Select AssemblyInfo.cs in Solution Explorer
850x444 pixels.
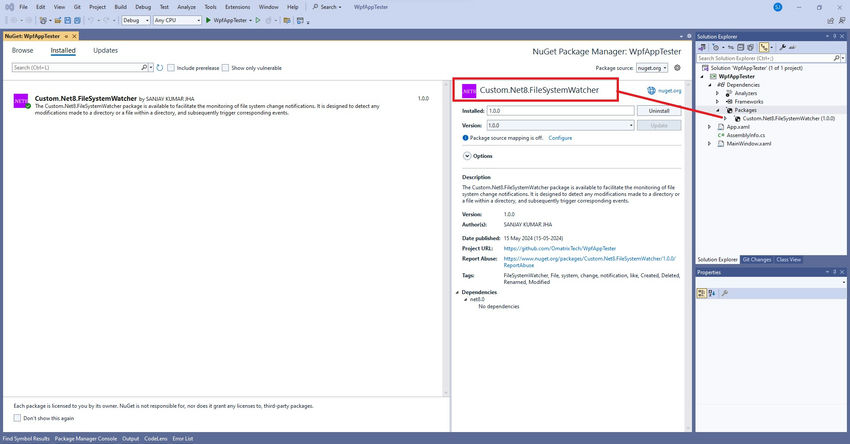745,135
